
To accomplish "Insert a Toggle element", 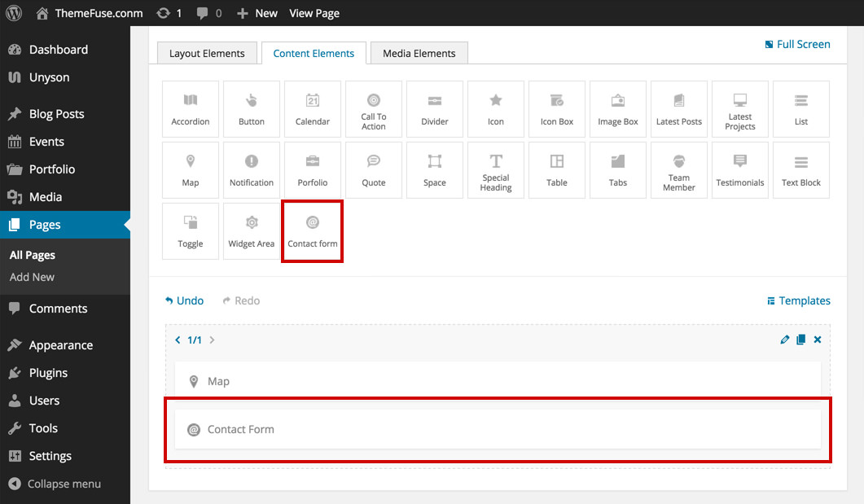I will pos(190,231).
